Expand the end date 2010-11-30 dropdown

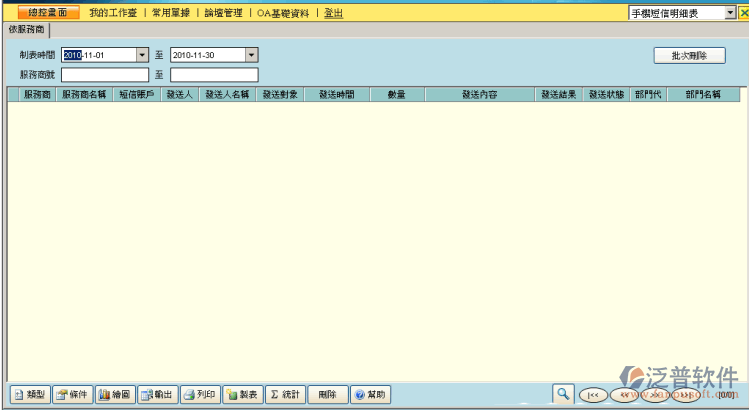[251, 55]
